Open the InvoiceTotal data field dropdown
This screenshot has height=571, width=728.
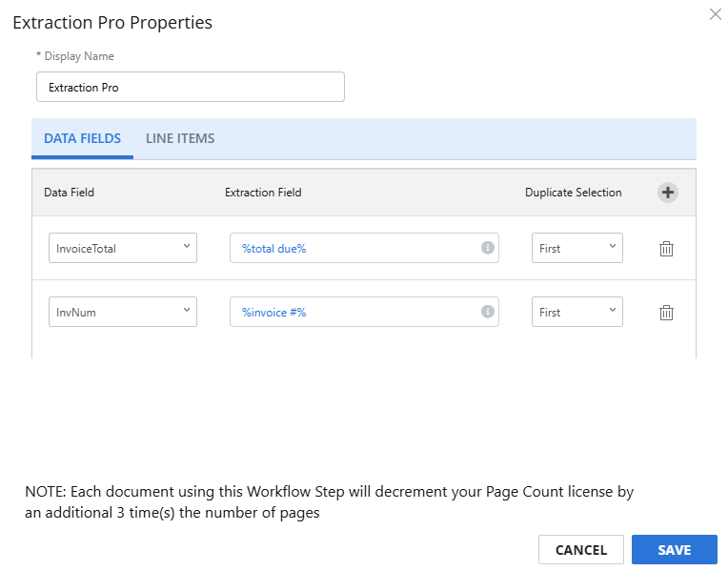pyautogui.click(x=123, y=248)
